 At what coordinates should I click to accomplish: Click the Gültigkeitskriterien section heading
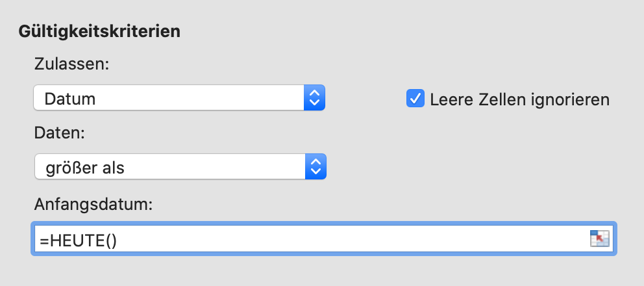[99, 32]
